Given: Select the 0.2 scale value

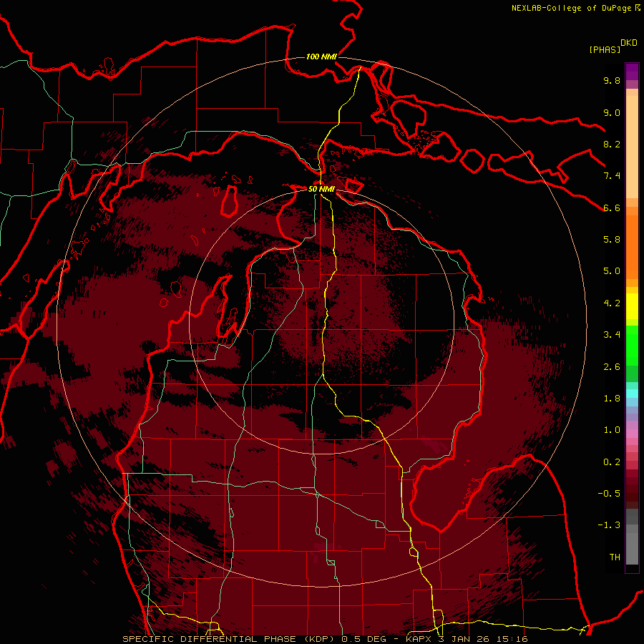Looking at the screenshot, I should coord(612,462).
